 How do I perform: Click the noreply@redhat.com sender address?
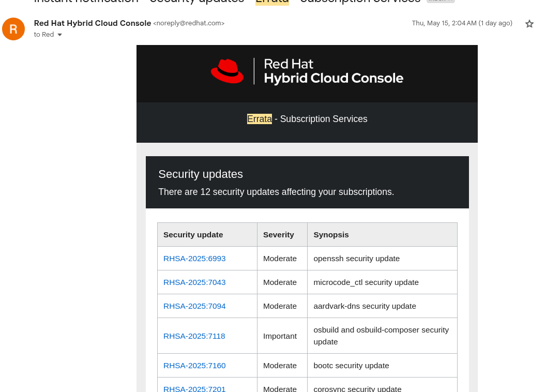189,23
